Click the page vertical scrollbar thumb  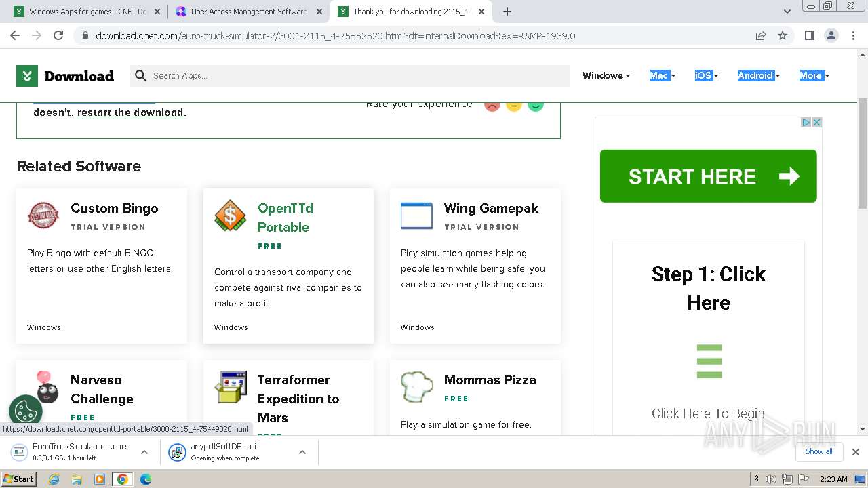click(x=863, y=152)
